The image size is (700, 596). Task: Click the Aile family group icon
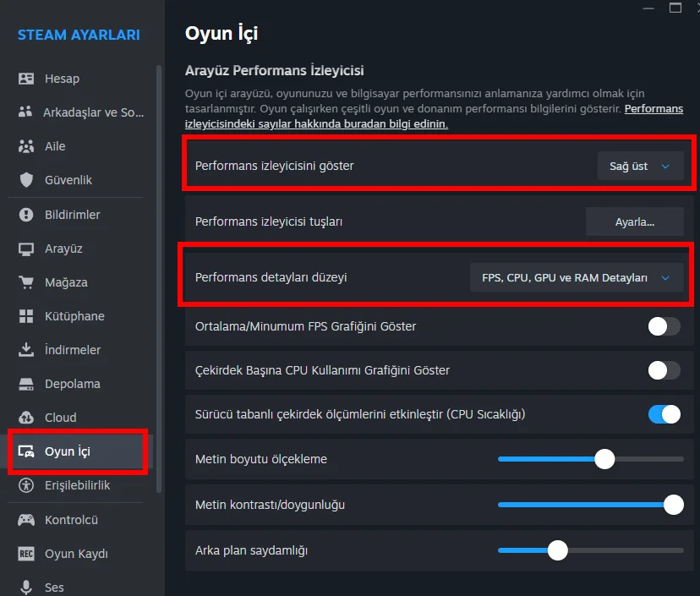(x=26, y=146)
